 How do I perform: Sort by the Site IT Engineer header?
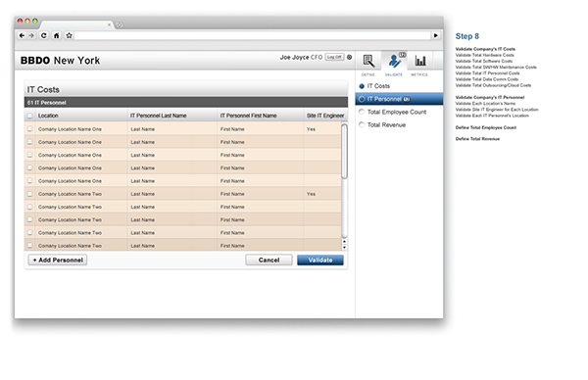pyautogui.click(x=325, y=116)
